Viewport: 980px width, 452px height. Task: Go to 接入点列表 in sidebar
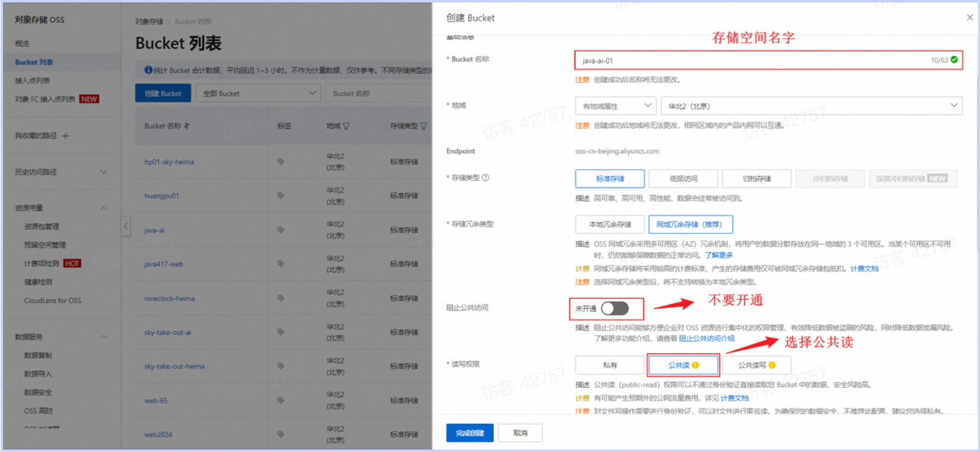(x=32, y=81)
